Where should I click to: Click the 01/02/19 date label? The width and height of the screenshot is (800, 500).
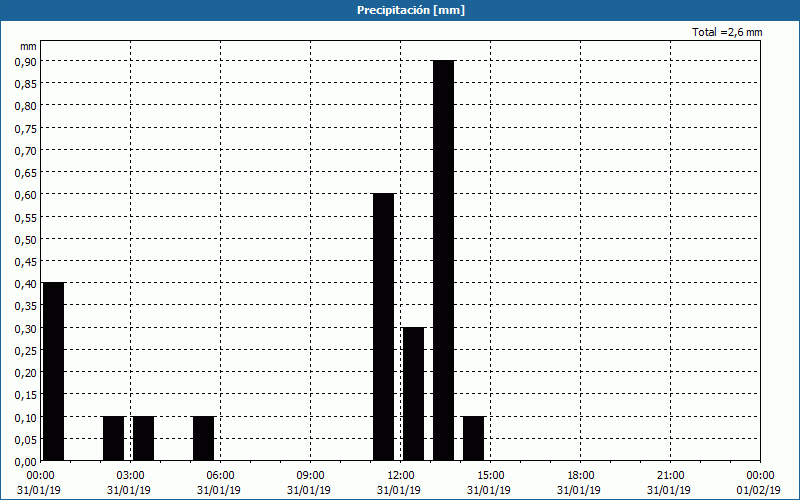tap(759, 490)
